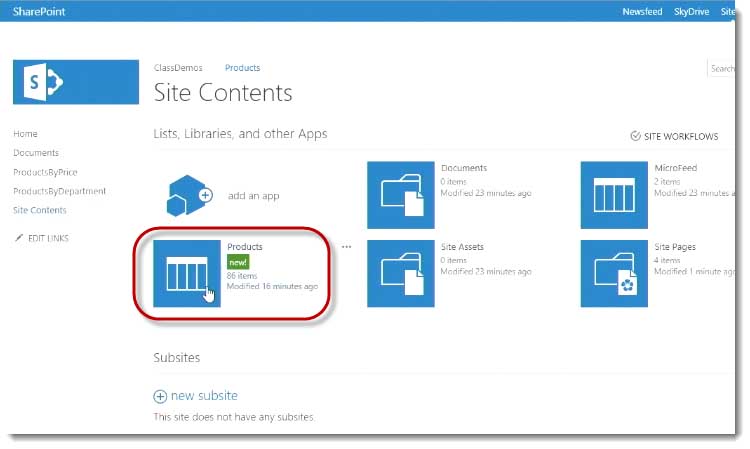
Task: Click the green new! badge on Products
Action: [238, 262]
